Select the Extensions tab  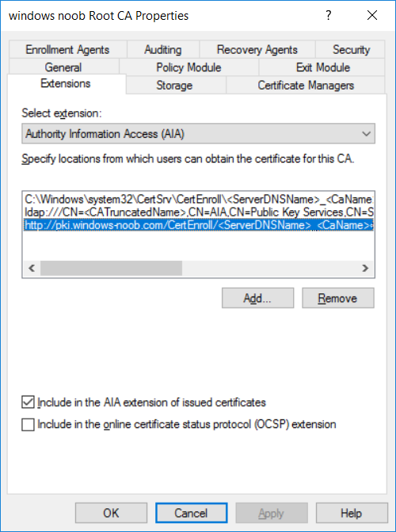[66, 83]
